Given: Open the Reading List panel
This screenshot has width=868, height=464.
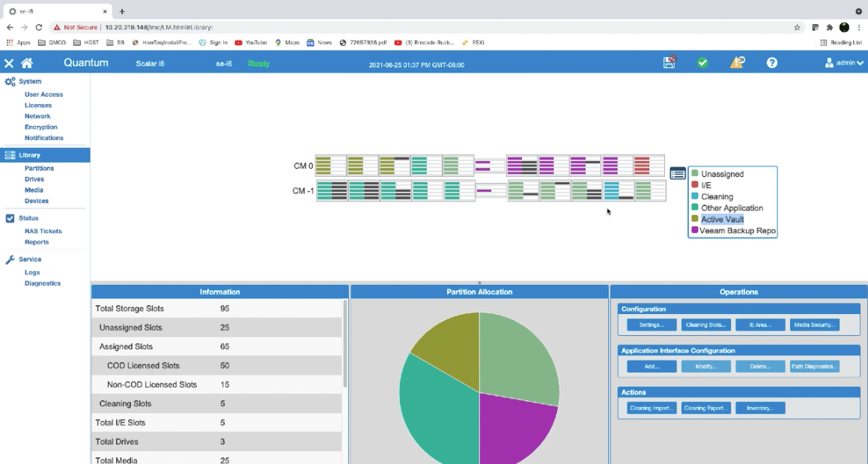Looking at the screenshot, I should [841, 43].
